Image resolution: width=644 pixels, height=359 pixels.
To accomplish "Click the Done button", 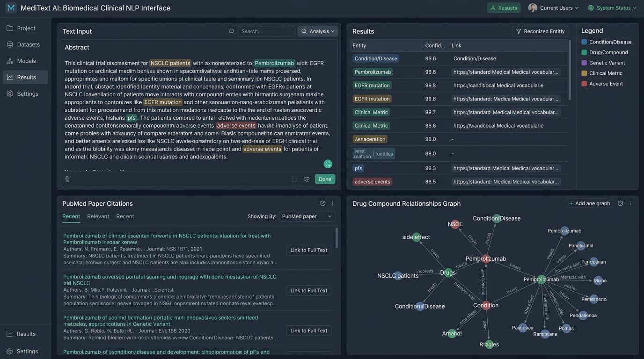I will [x=325, y=179].
